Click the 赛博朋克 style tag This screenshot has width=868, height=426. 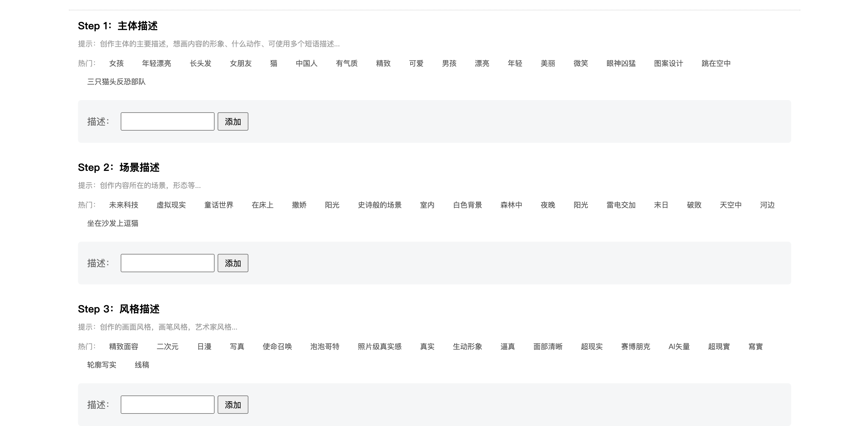tap(635, 347)
